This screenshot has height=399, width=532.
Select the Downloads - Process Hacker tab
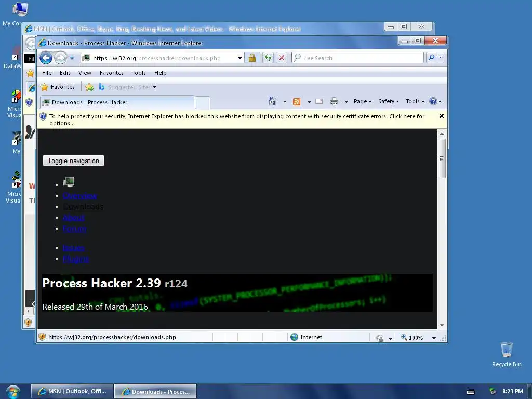pyautogui.click(x=117, y=102)
